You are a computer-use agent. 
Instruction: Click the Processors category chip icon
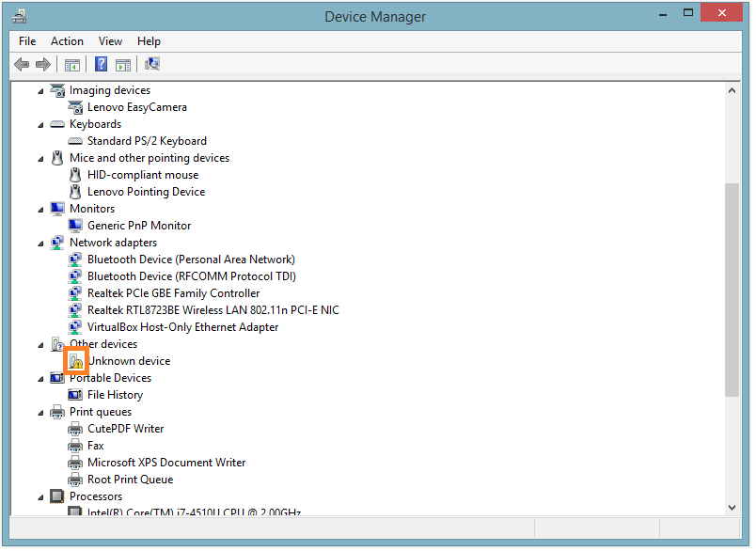point(57,497)
